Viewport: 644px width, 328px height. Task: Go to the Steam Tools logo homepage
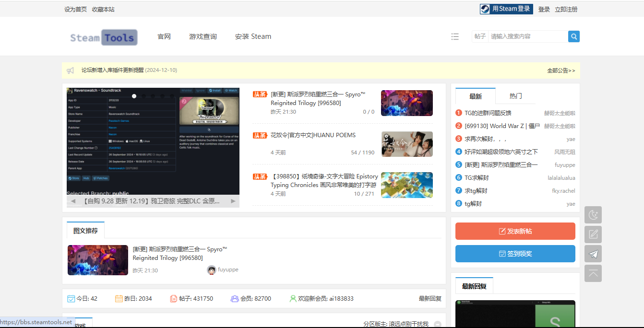(104, 37)
